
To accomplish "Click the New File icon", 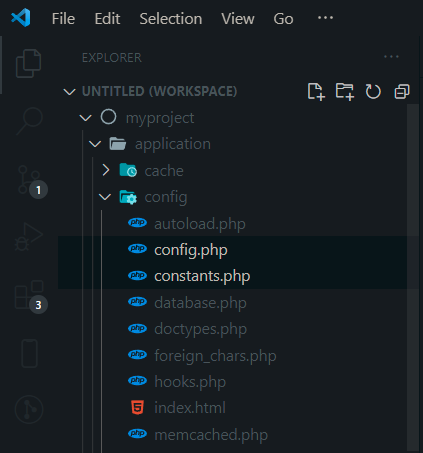I will (315, 91).
